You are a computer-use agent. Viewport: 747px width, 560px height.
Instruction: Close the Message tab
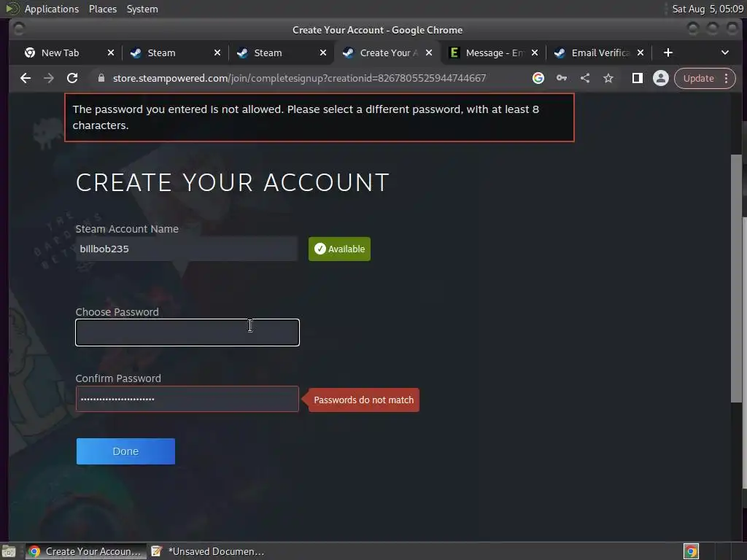pyautogui.click(x=535, y=52)
